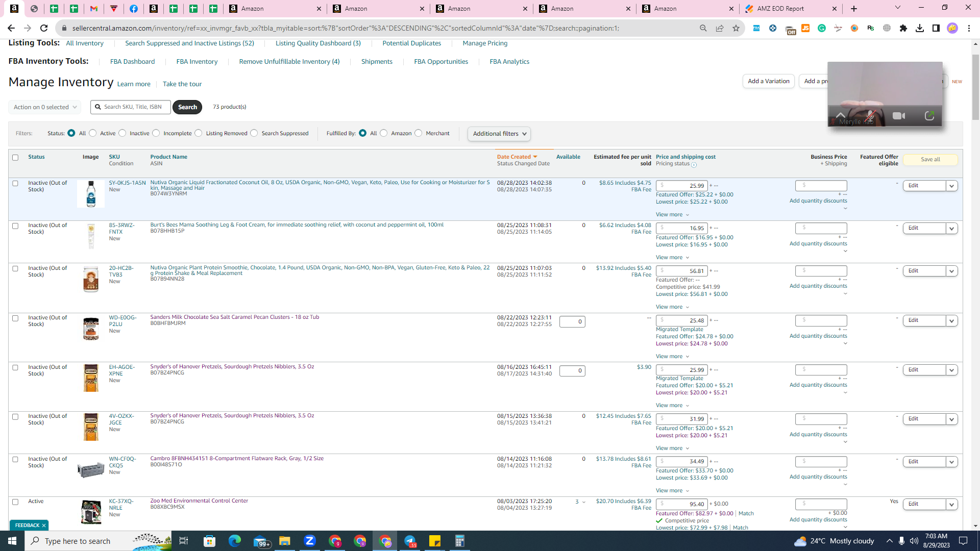
Task: Toggle the camera in the Zoom overlay
Action: click(x=899, y=116)
